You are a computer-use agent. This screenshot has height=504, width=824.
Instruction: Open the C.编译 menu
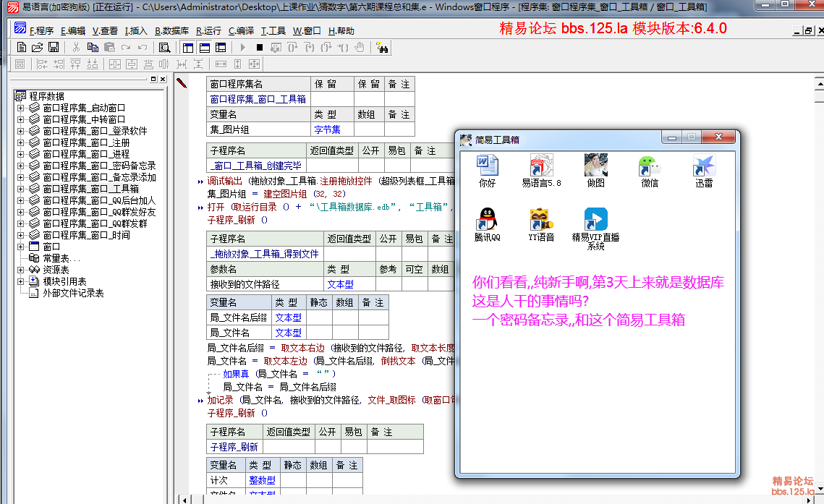(x=241, y=31)
